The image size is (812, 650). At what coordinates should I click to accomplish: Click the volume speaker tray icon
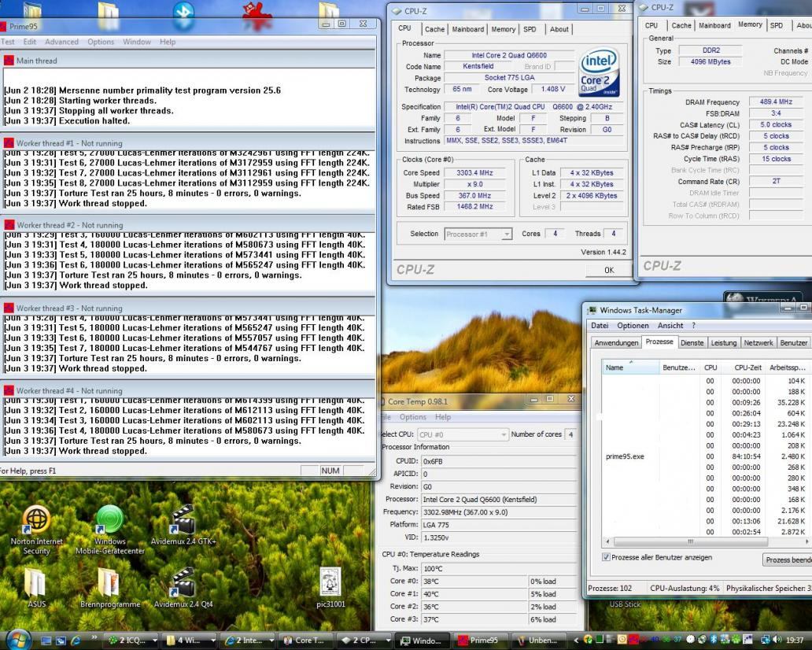(777, 640)
